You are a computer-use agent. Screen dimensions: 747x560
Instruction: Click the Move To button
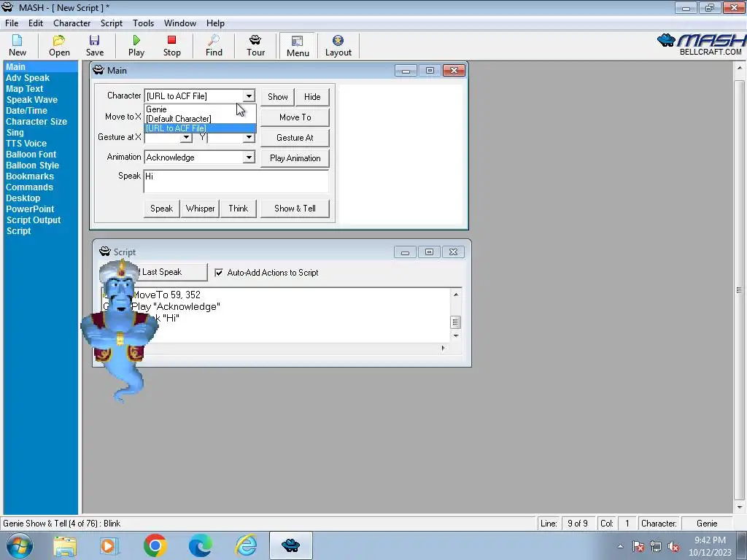click(295, 117)
